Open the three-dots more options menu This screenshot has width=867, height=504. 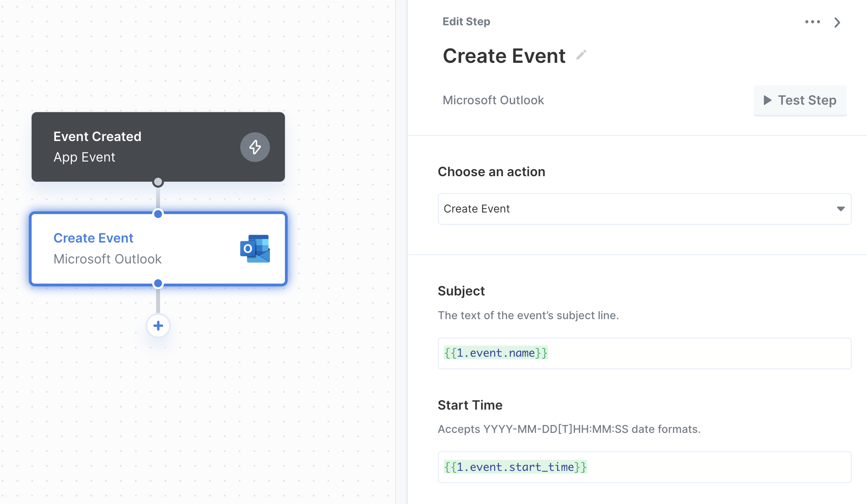click(812, 22)
